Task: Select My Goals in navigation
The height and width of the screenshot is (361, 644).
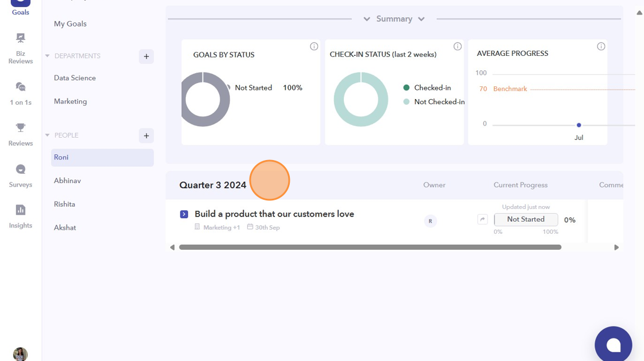Action: click(x=70, y=24)
